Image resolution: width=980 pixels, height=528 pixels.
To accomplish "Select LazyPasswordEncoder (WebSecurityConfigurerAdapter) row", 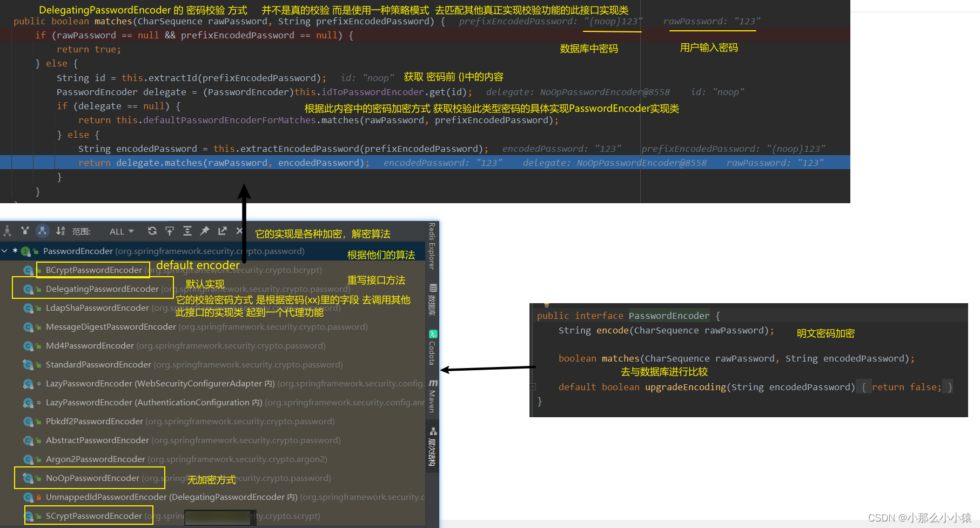I will coord(213,384).
